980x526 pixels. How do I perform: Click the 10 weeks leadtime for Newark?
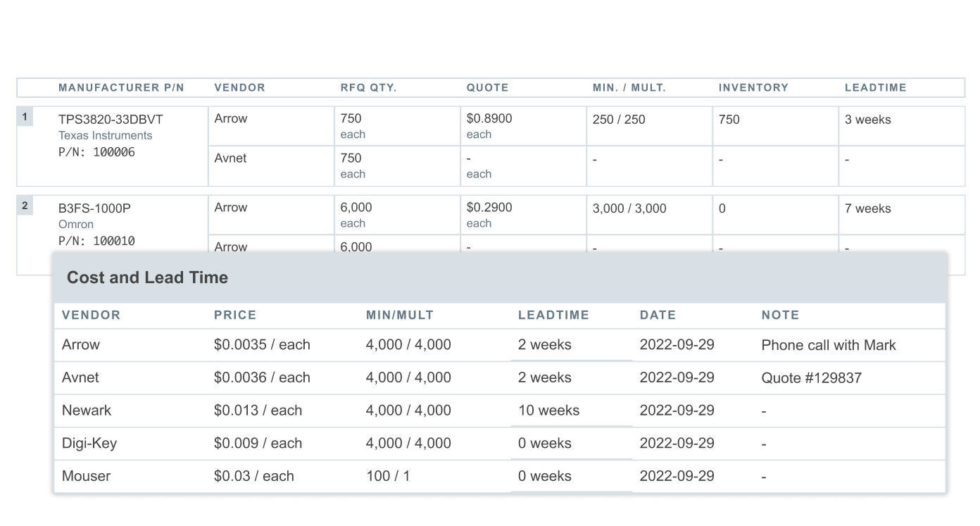click(549, 411)
